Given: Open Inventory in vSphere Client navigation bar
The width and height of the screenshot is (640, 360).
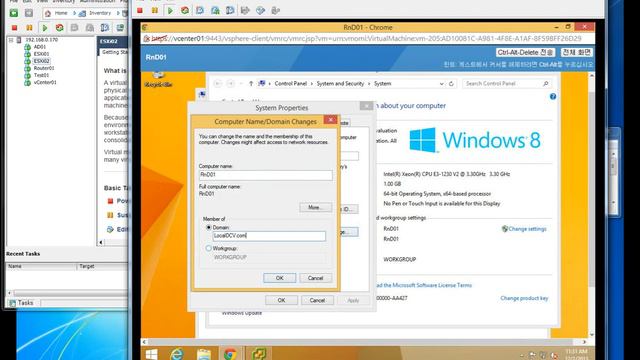Looking at the screenshot, I should coord(96,13).
